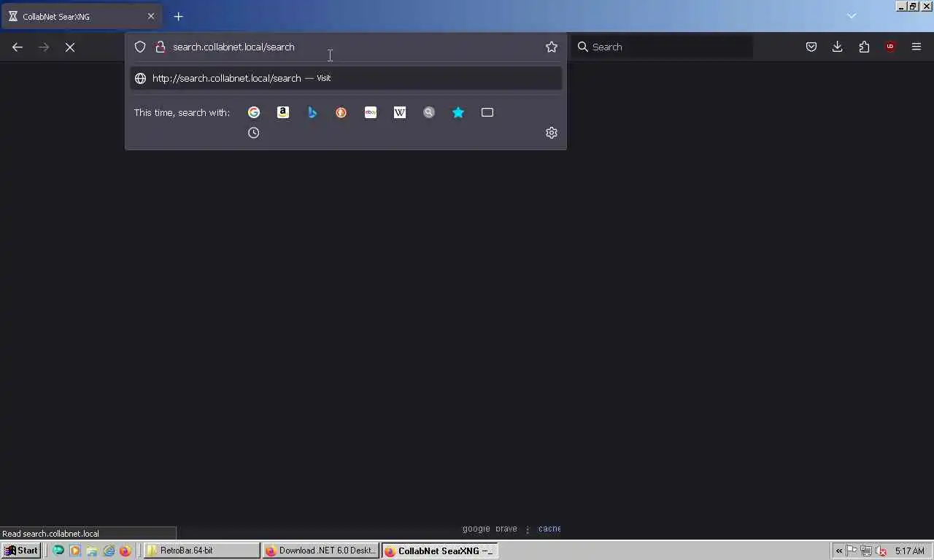Search with Wikipedia this time

click(x=400, y=112)
